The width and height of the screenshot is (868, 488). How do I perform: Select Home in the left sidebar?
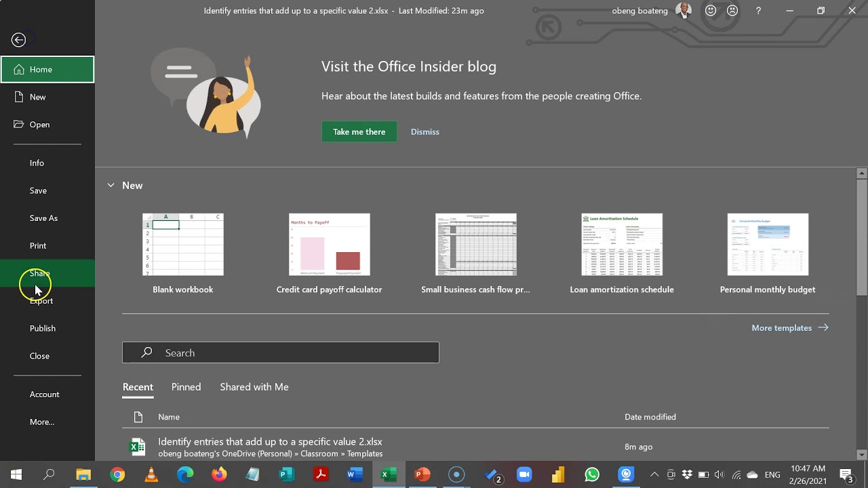tap(47, 69)
